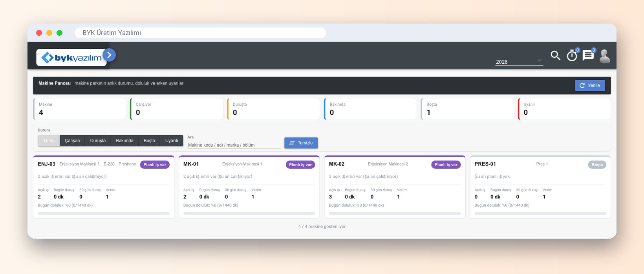This screenshot has height=274, width=644.
Task: Open the 2026 year dropdown
Action: (x=519, y=62)
